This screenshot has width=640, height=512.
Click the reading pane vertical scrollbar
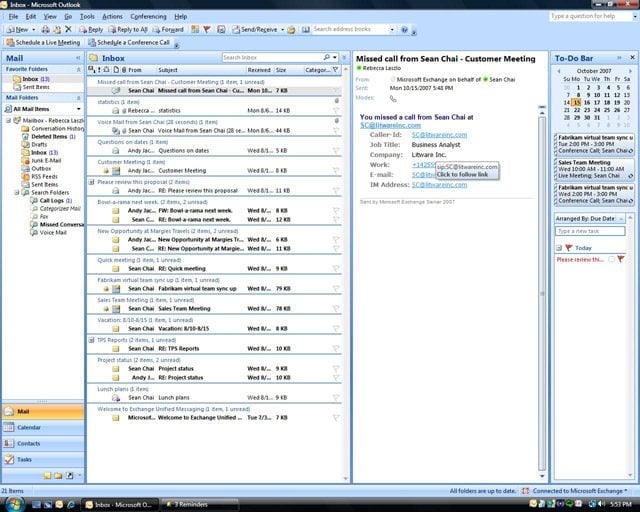click(x=542, y=293)
